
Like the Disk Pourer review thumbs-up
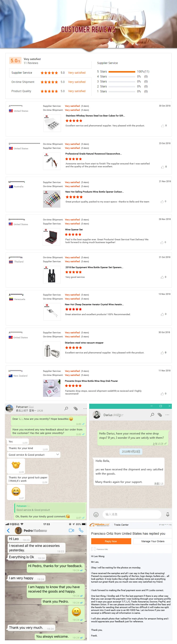coord(162,394)
